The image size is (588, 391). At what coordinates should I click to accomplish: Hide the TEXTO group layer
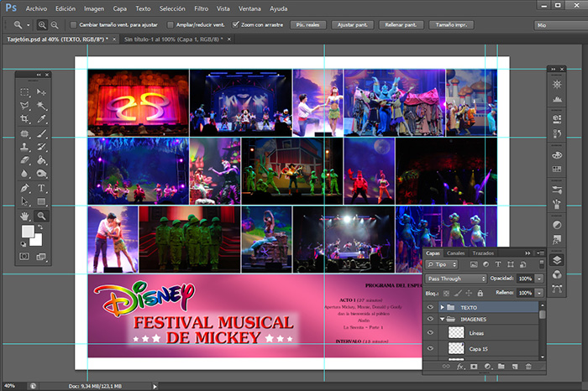[430, 307]
